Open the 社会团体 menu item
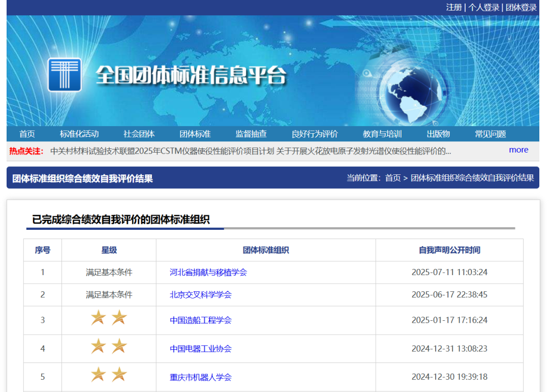This screenshot has height=392, width=549. [x=139, y=134]
